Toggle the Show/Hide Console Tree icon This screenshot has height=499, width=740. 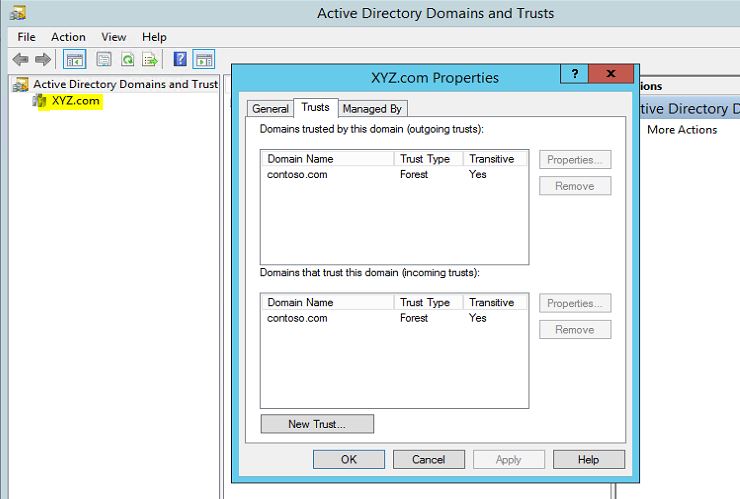pyautogui.click(x=75, y=59)
